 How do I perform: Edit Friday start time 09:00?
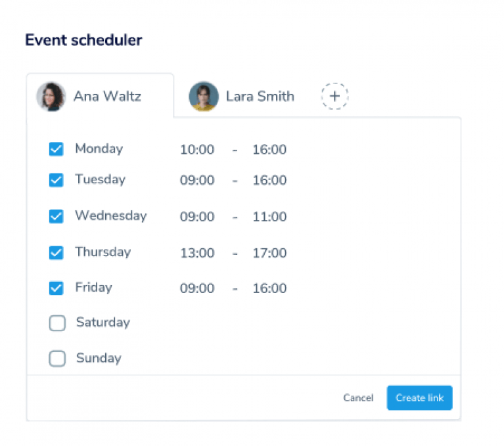[x=197, y=288]
